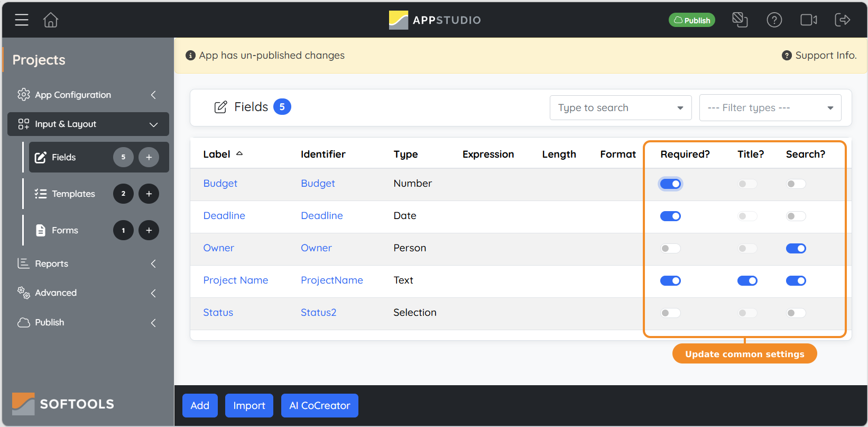Click the Forms document icon
Image resolution: width=868 pixels, height=427 pixels.
[41, 230]
